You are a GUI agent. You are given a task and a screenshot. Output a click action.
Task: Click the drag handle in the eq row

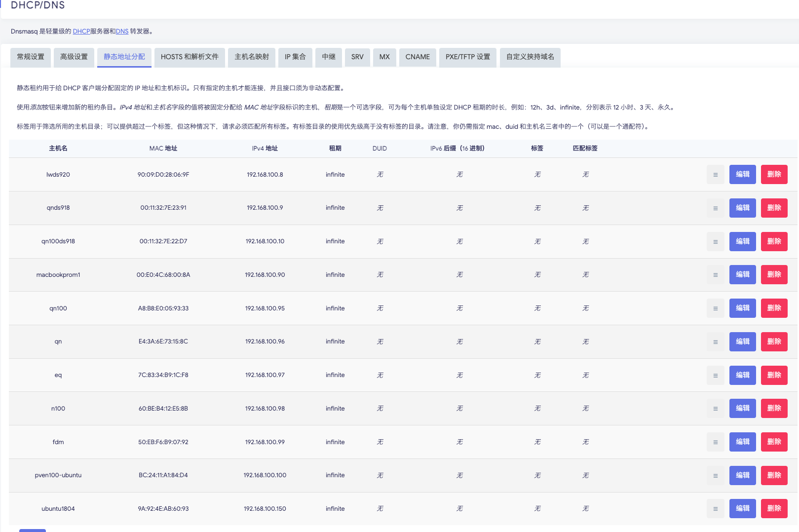(x=715, y=376)
